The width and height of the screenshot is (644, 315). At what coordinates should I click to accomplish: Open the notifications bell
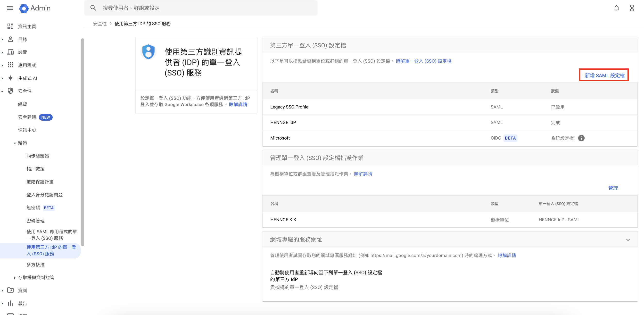617,8
